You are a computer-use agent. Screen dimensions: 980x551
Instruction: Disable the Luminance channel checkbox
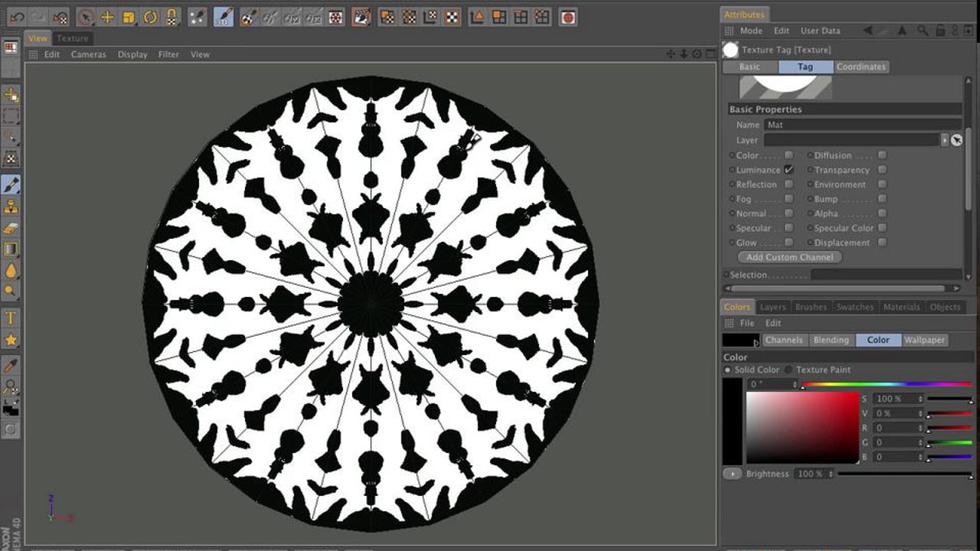point(789,170)
